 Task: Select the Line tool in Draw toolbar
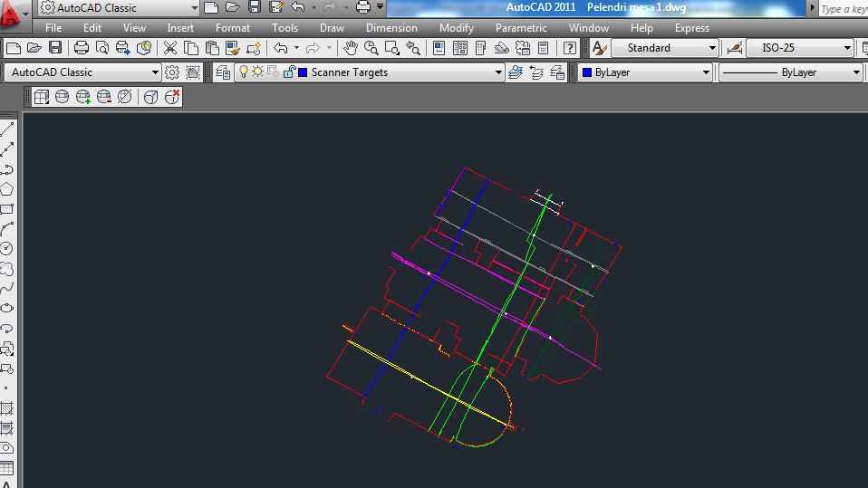click(7, 129)
